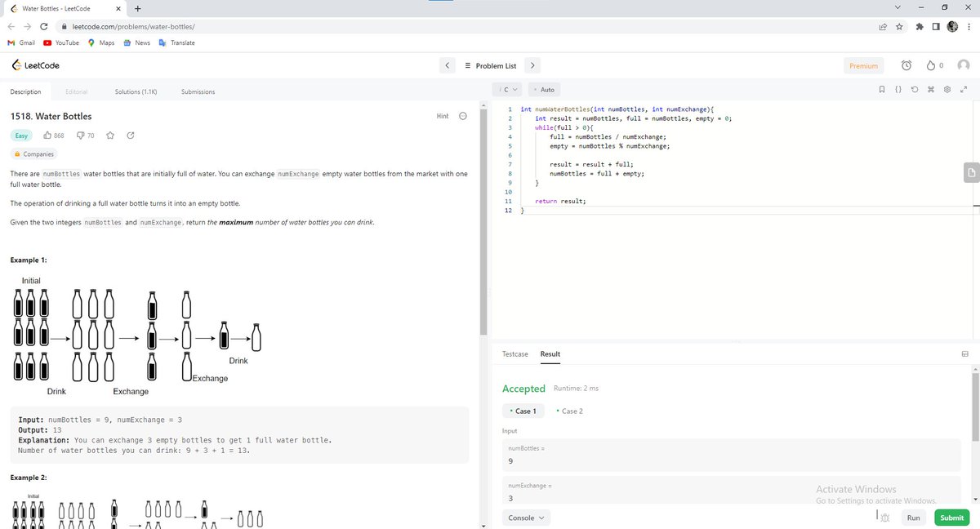The image size is (980, 529).
Task: Switch to the Description tab
Action: (x=25, y=91)
